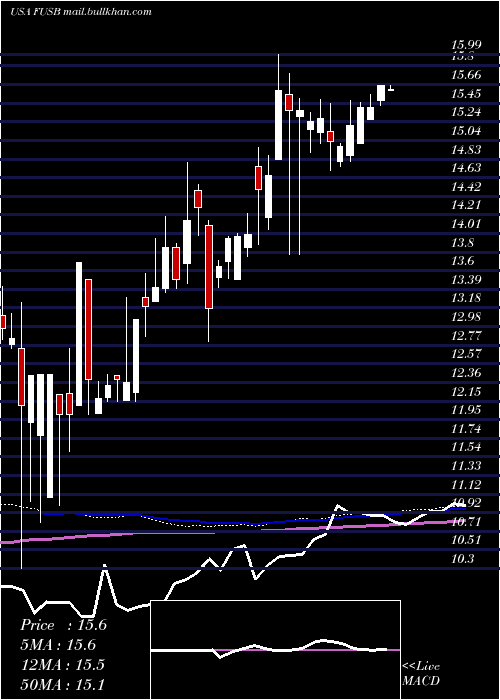
Task: Click the 14.83 price axis label
Action: point(466,150)
